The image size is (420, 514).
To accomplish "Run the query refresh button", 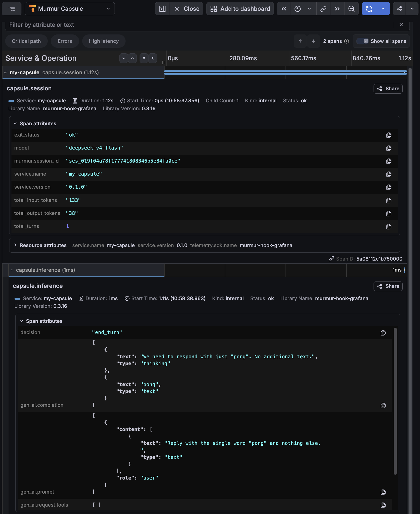I will click(x=369, y=9).
